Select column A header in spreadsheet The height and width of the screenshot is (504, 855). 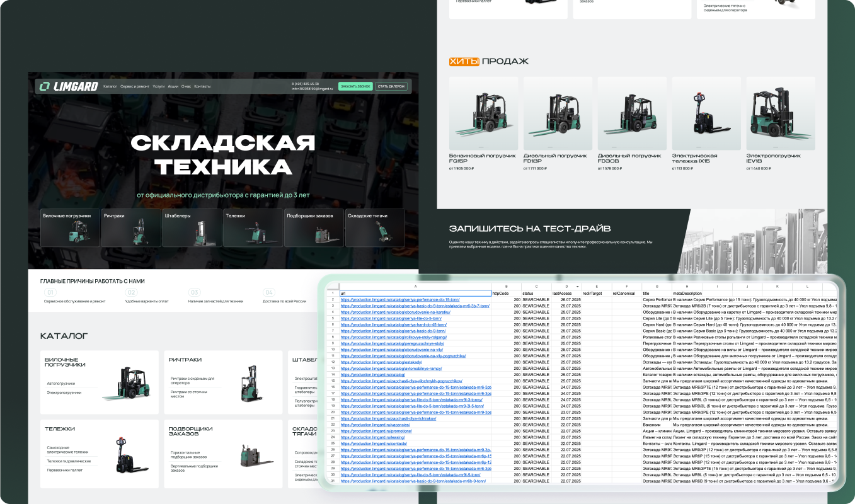[x=415, y=286]
